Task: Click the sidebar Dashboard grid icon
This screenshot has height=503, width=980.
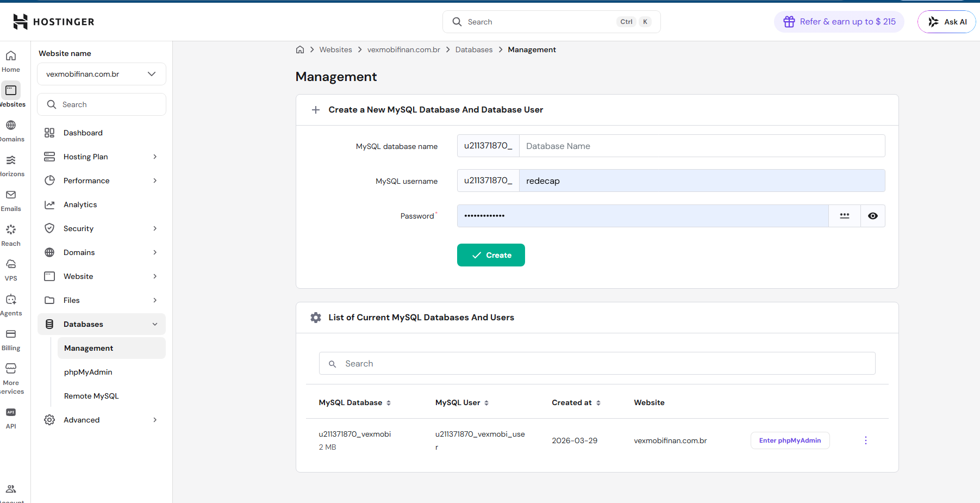Action: (x=49, y=133)
